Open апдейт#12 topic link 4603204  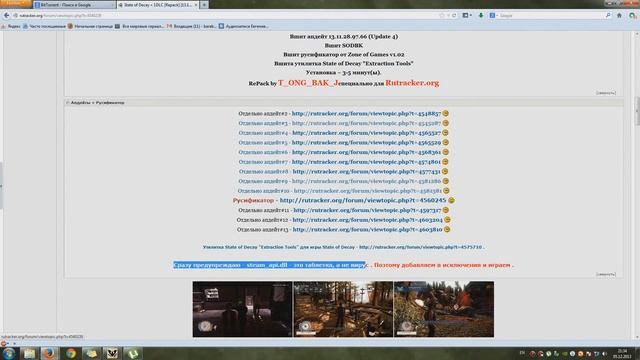(x=367, y=220)
